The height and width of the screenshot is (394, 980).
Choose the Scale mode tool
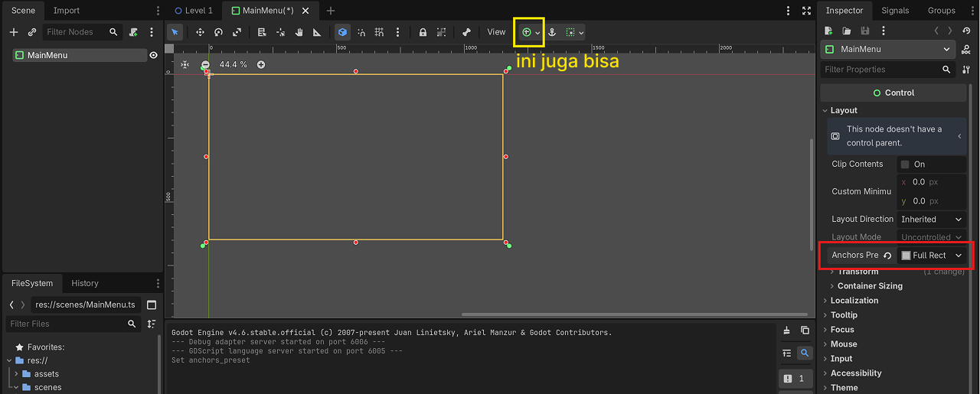pos(237,32)
